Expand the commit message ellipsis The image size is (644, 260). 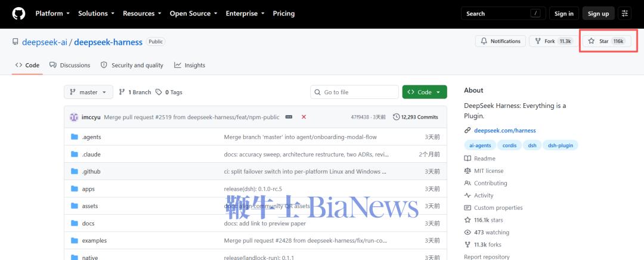pos(289,117)
